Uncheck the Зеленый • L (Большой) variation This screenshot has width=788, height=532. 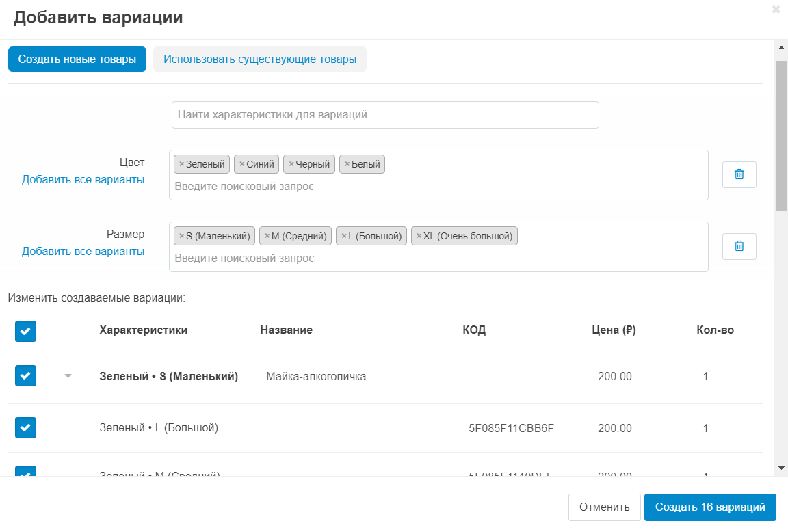(25, 428)
